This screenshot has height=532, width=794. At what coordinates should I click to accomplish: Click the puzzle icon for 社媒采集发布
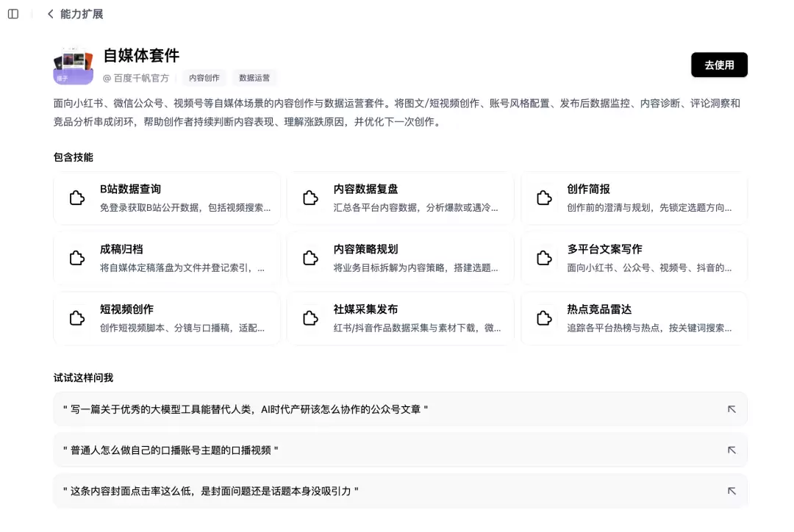point(310,318)
